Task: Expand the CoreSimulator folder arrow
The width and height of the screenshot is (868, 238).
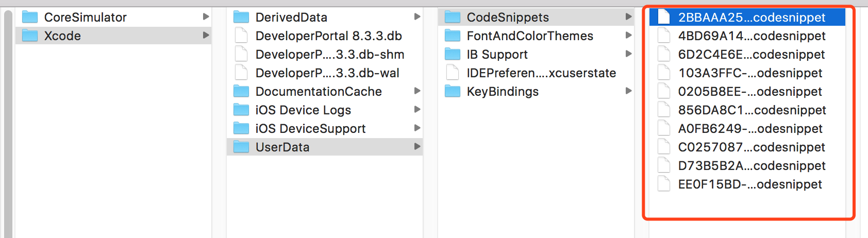Action: point(206,17)
